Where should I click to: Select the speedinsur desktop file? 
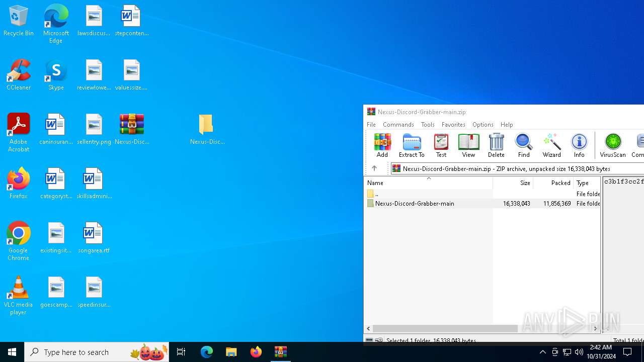pos(94,292)
